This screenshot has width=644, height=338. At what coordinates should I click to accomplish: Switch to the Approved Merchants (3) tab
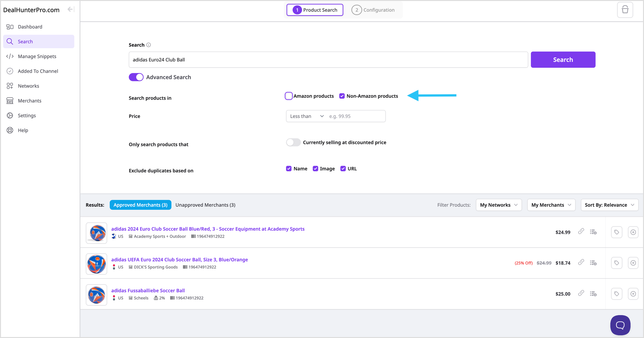140,205
